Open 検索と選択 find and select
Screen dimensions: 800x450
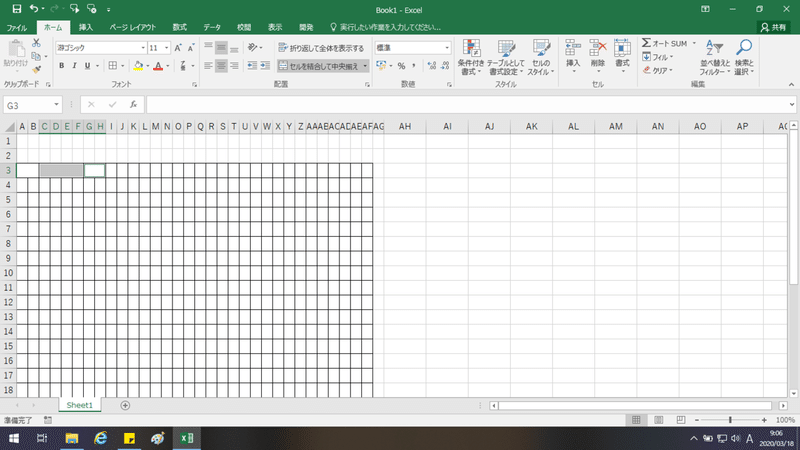(744, 57)
